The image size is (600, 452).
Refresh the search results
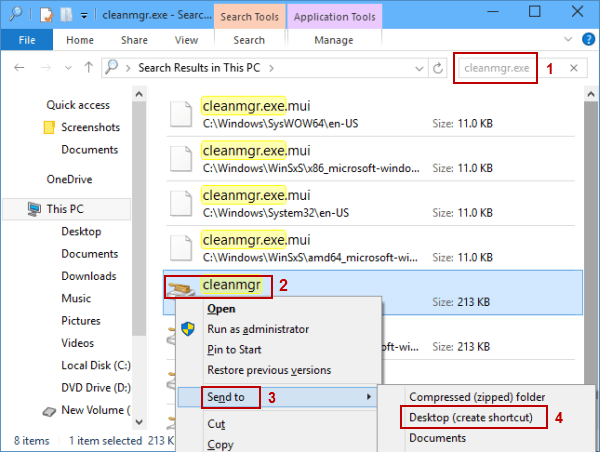tap(438, 68)
